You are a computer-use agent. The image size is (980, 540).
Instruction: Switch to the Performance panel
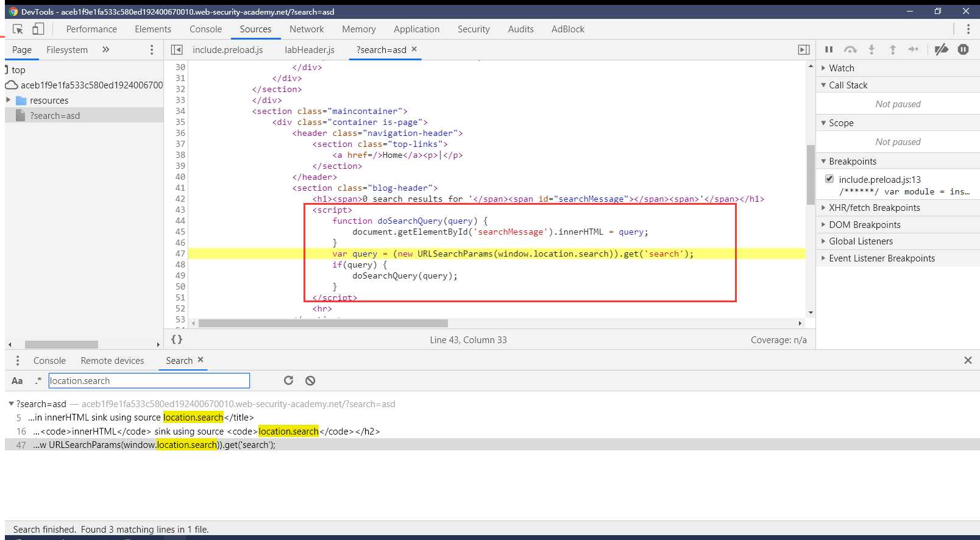coord(91,29)
